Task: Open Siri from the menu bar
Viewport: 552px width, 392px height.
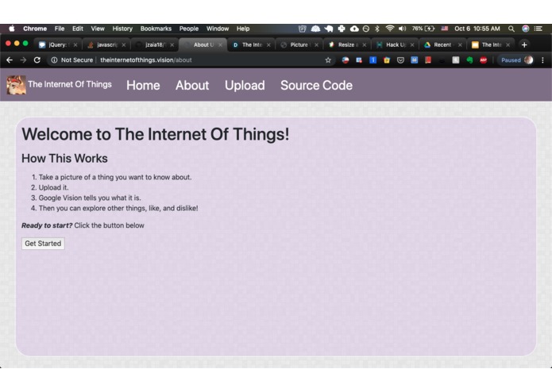Action: [x=526, y=29]
